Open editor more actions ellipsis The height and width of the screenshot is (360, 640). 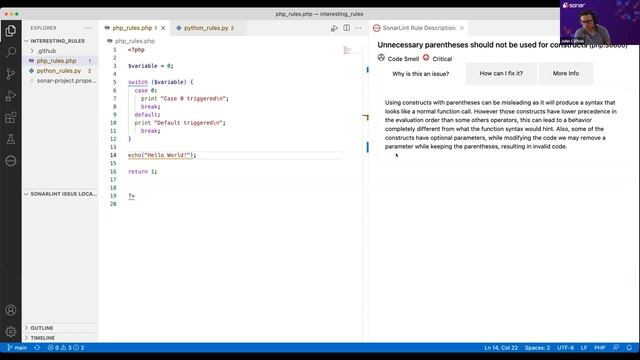coord(358,28)
